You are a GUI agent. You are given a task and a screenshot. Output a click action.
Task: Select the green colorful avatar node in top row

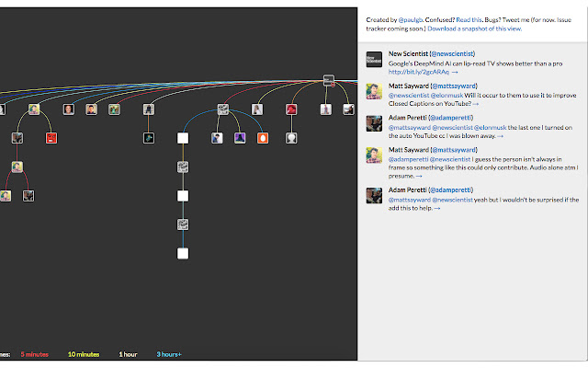(114, 109)
